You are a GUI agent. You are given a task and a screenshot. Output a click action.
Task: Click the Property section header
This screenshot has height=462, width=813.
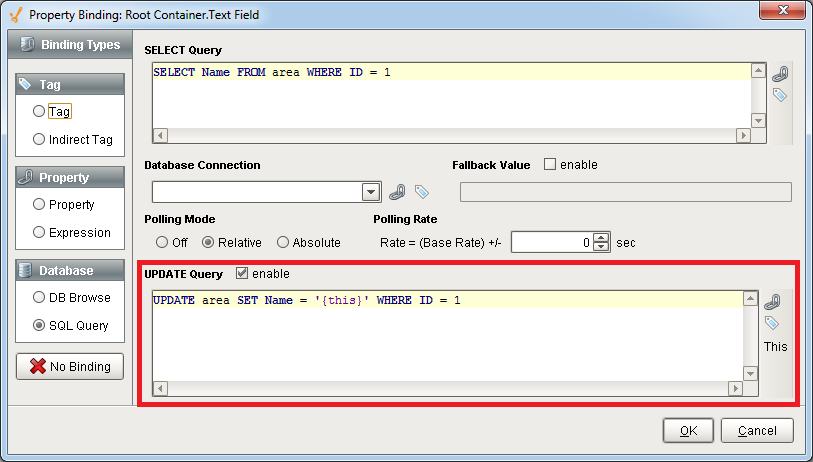(70, 177)
